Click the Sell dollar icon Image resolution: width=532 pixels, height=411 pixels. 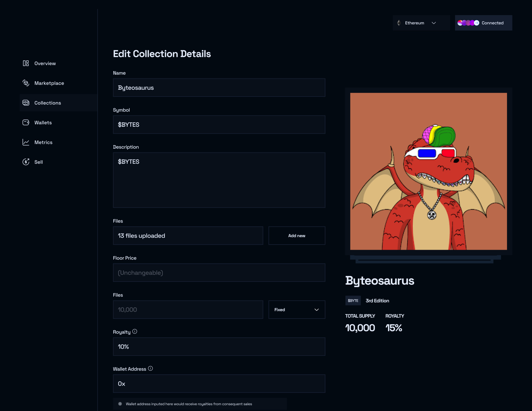(26, 162)
